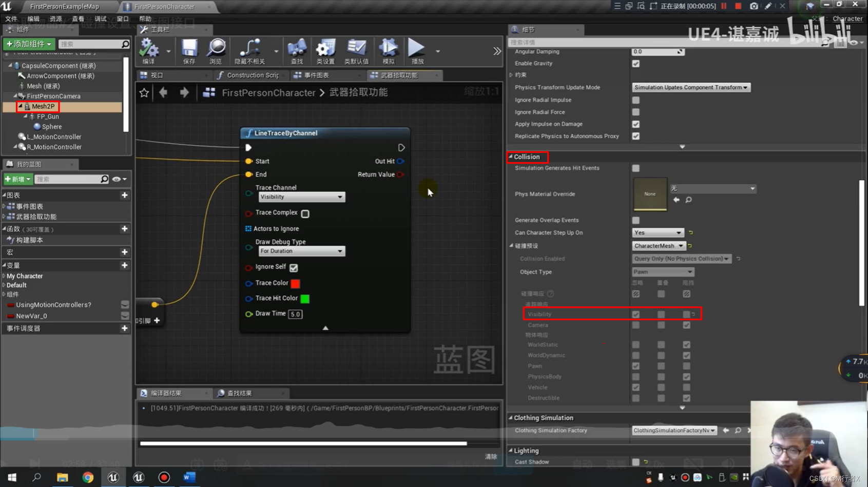This screenshot has height=487, width=868.
Task: Open CharacterMesh collision preset dropdown
Action: point(659,246)
